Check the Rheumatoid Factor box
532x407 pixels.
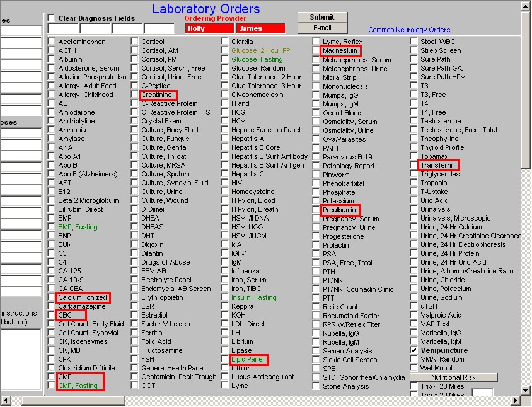316,316
